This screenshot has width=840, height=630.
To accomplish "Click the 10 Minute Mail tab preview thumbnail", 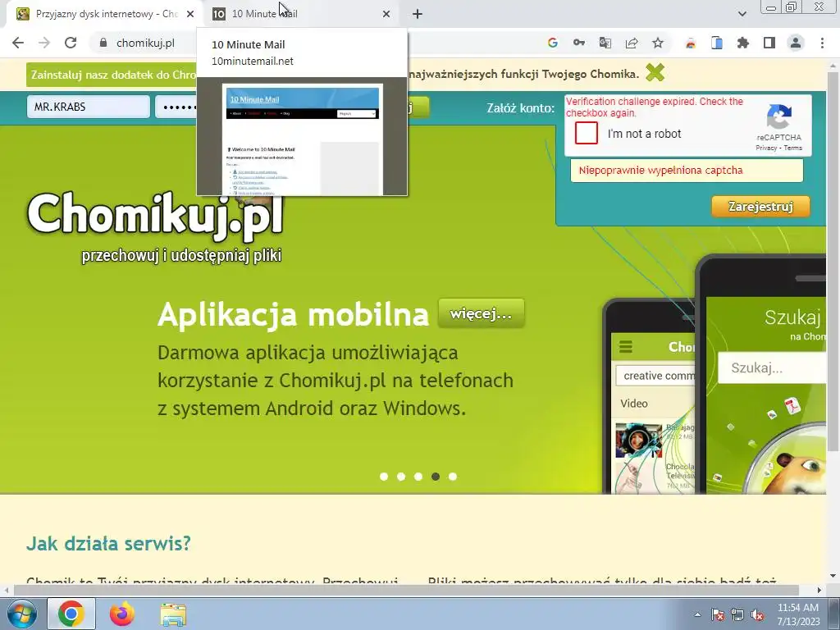I will (x=302, y=136).
